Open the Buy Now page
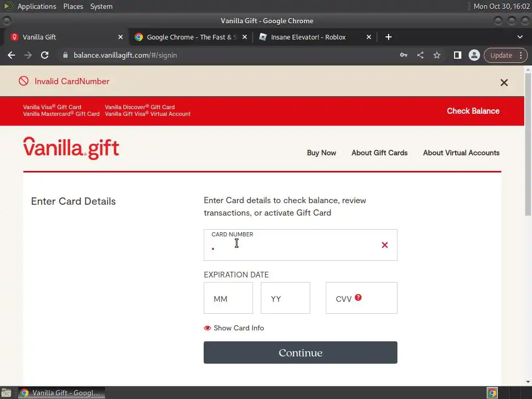The height and width of the screenshot is (399, 532). click(x=321, y=153)
